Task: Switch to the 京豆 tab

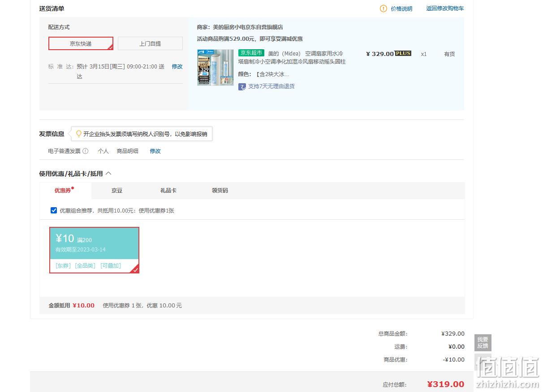Action: [117, 191]
